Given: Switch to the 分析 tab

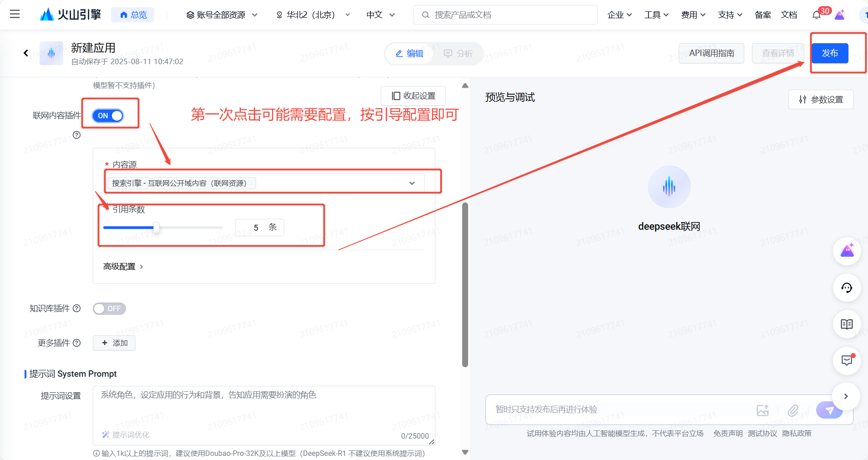Looking at the screenshot, I should pyautogui.click(x=458, y=54).
